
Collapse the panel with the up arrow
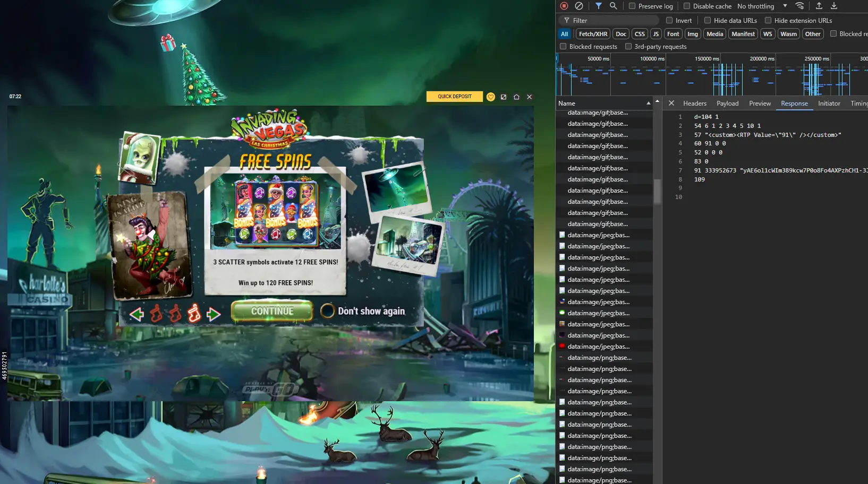[x=658, y=100]
